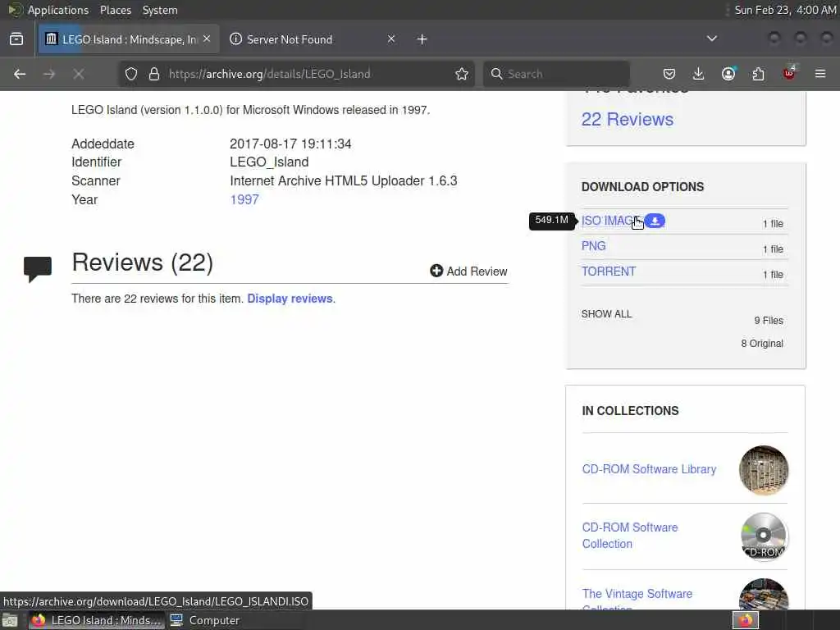Image resolution: width=840 pixels, height=630 pixels.
Task: Open the 22 Reviews link
Action: coord(628,120)
